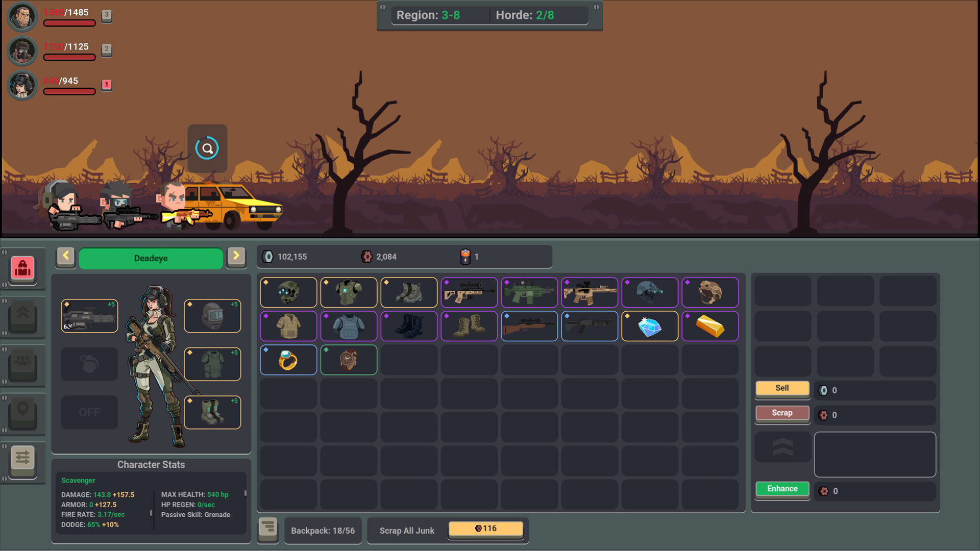Select the blue diamond gem item

point(650,326)
